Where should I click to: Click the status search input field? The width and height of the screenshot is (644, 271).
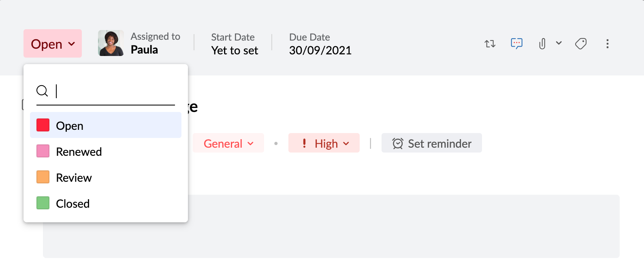pyautogui.click(x=115, y=91)
